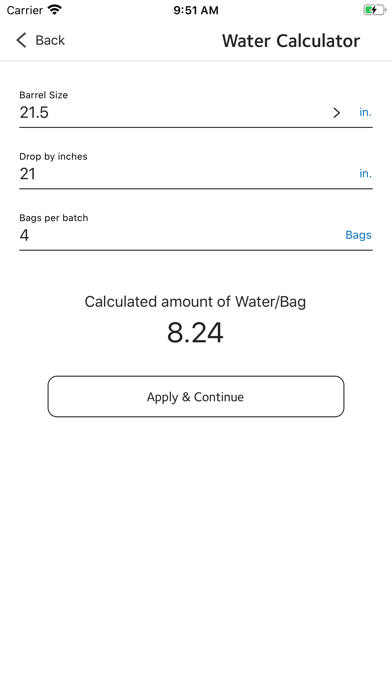392x696 pixels.
Task: Tap the Water Calculator title
Action: coord(291,41)
